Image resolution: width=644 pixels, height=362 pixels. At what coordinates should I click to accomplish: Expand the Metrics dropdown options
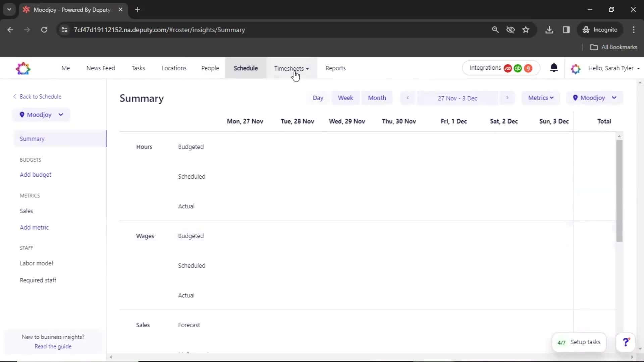coord(540,98)
